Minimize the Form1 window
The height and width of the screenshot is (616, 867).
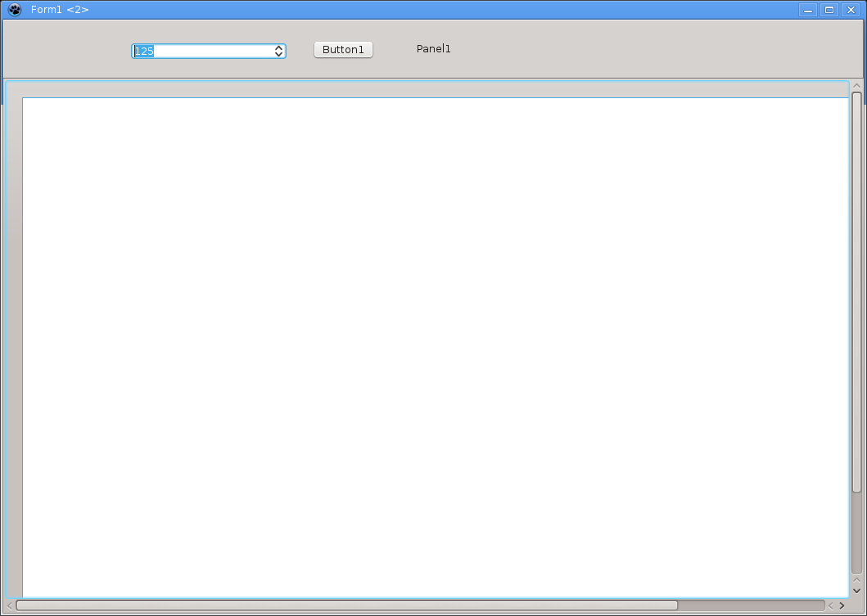(x=808, y=10)
